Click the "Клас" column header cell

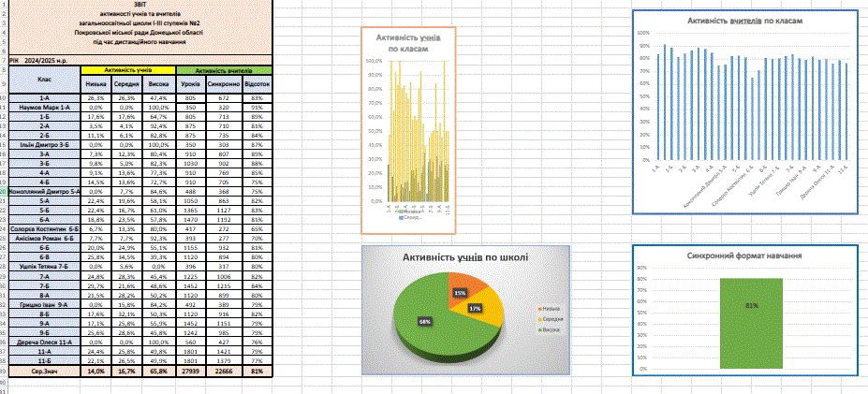pos(44,79)
